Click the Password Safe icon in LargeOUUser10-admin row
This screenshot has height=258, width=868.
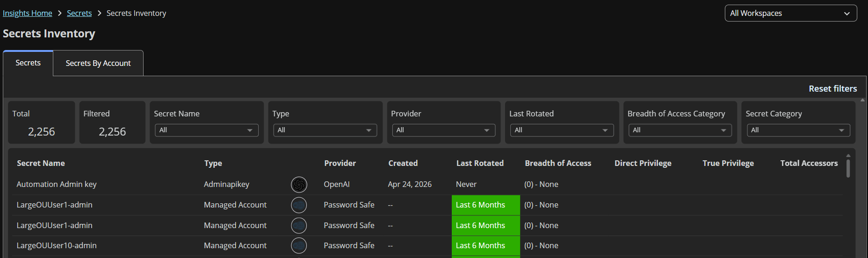coord(299,246)
